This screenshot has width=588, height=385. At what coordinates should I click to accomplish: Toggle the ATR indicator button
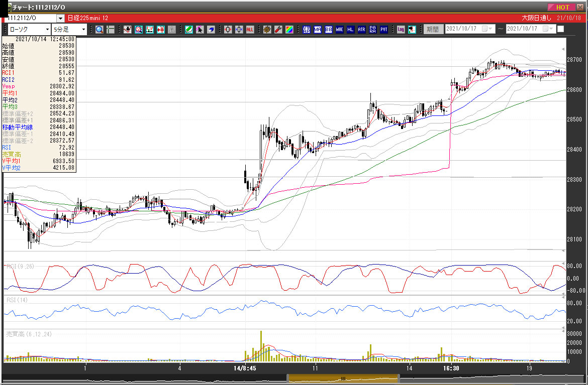(x=361, y=29)
